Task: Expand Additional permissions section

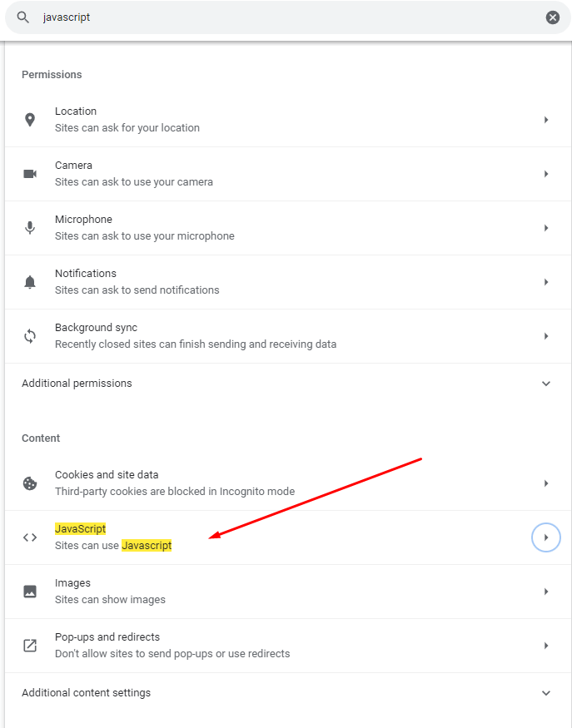Action: (x=546, y=384)
